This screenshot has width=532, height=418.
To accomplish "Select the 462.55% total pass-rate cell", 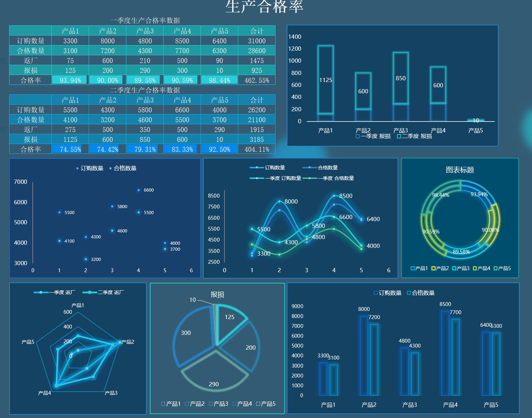I will 257,80.
